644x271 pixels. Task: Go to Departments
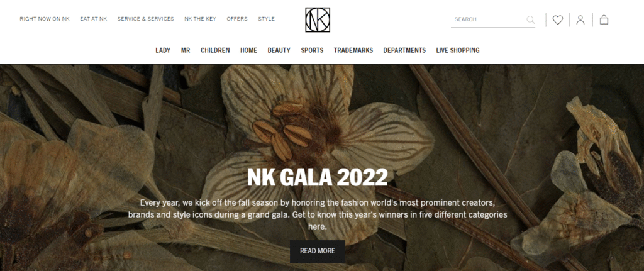click(x=404, y=50)
